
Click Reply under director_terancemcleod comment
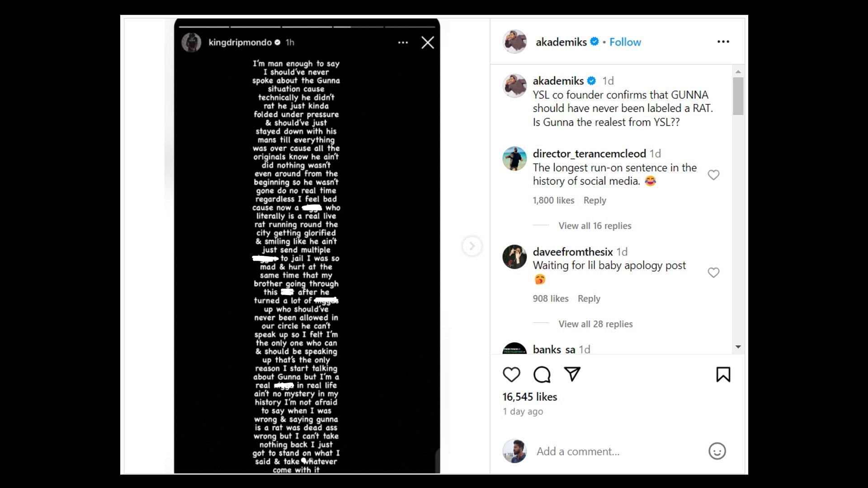tap(594, 200)
